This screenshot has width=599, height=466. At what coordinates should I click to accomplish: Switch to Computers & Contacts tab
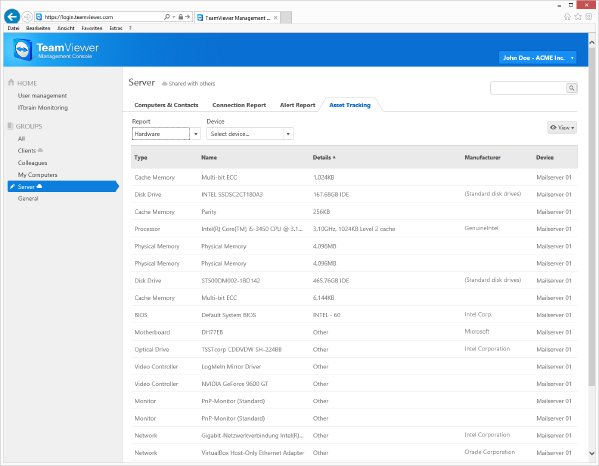[x=166, y=105]
